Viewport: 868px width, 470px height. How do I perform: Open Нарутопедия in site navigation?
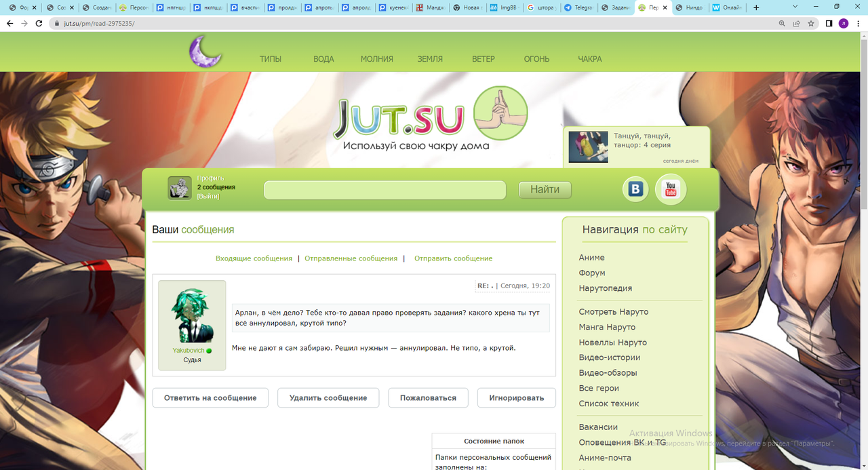[x=606, y=288]
